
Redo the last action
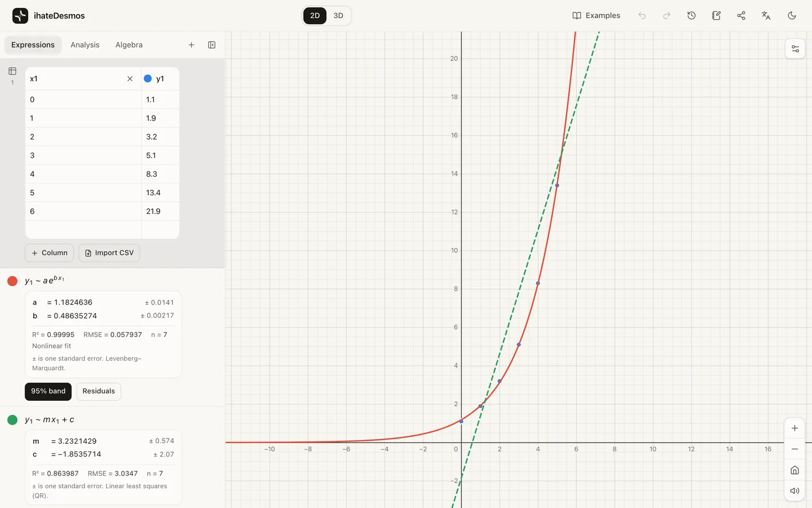point(667,16)
